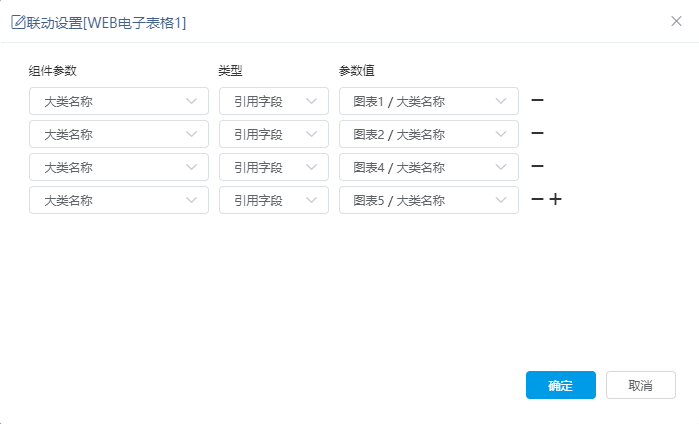Image resolution: width=699 pixels, height=424 pixels.
Task: Expand second row 引用字段 type dropdown
Action: [274, 134]
